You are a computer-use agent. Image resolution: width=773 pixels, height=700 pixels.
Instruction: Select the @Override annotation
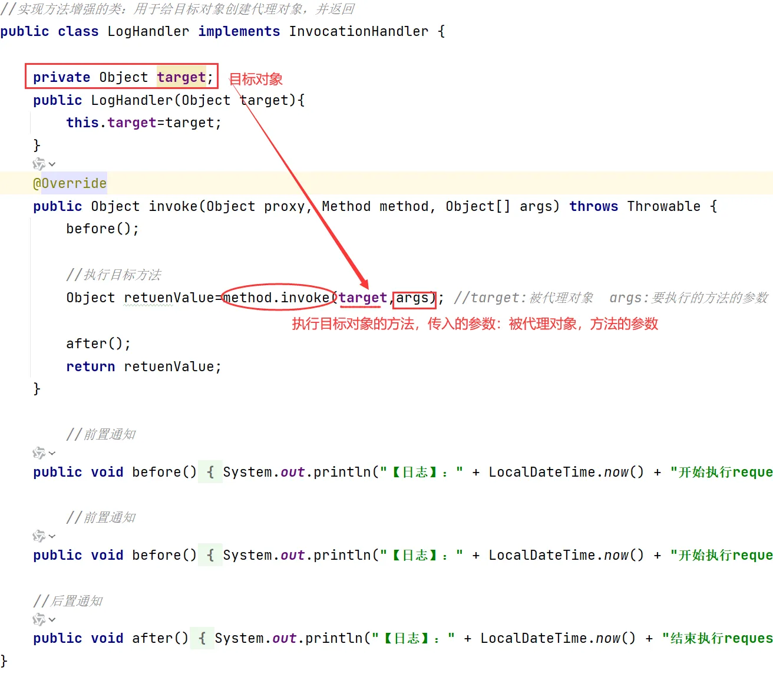click(69, 183)
